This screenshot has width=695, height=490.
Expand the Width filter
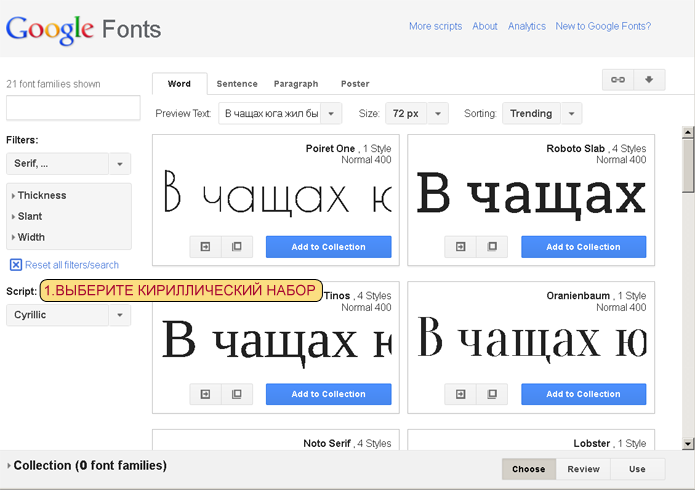(x=28, y=237)
